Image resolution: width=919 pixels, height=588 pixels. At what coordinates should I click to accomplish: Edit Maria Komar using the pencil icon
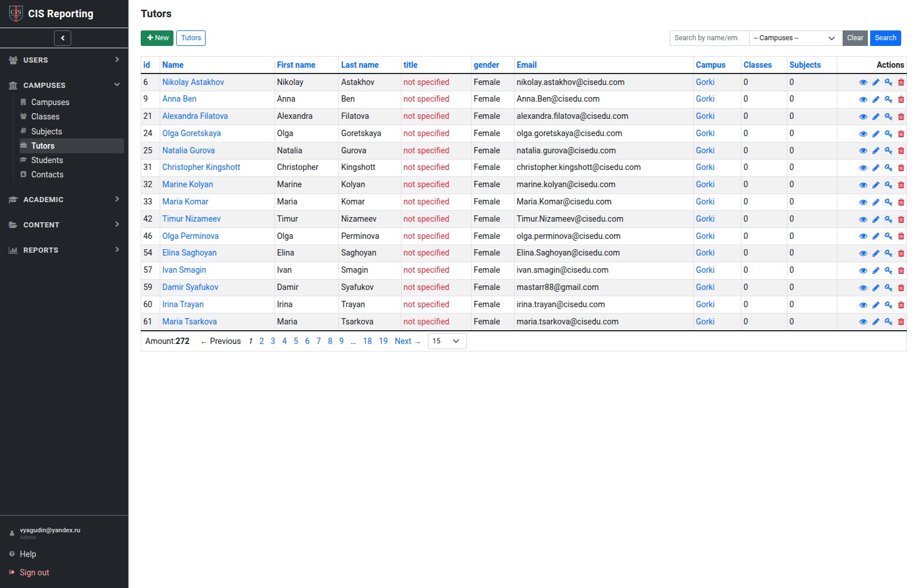(876, 202)
